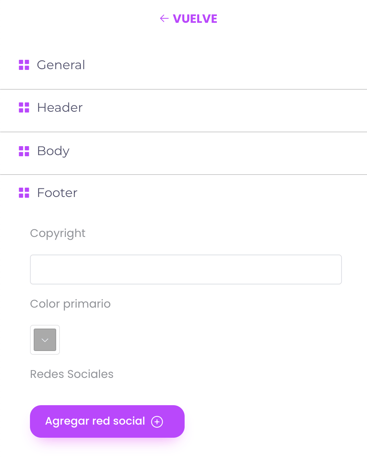
Task: Click the VUELVE link text
Action: (x=195, y=19)
